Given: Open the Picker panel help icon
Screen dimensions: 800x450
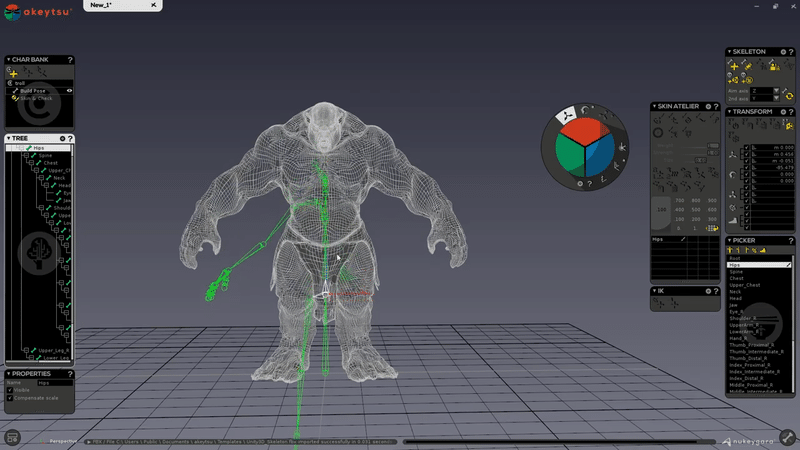Looking at the screenshot, I should [x=791, y=240].
